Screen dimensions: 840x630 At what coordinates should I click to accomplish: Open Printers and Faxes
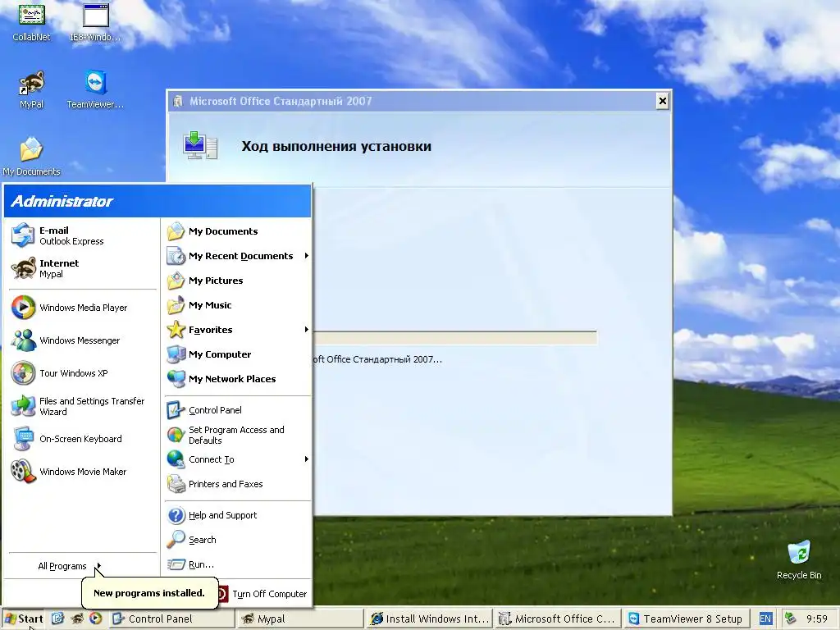coord(237,484)
